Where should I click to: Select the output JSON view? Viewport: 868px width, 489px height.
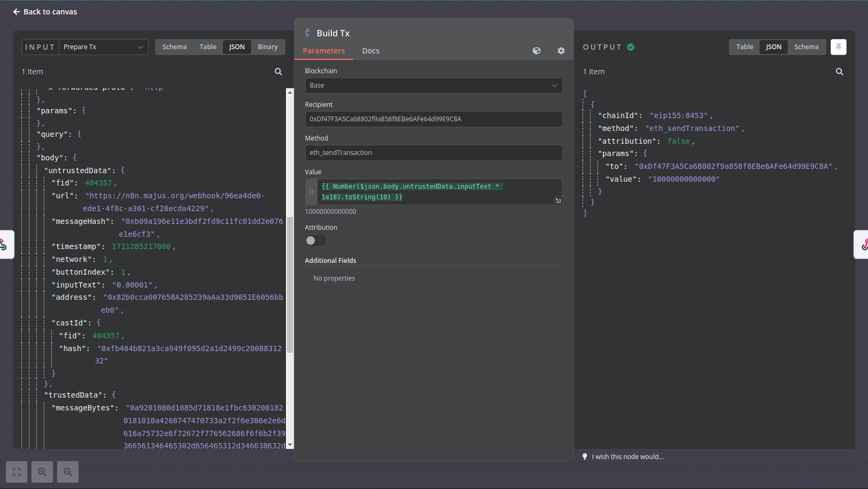(x=773, y=47)
